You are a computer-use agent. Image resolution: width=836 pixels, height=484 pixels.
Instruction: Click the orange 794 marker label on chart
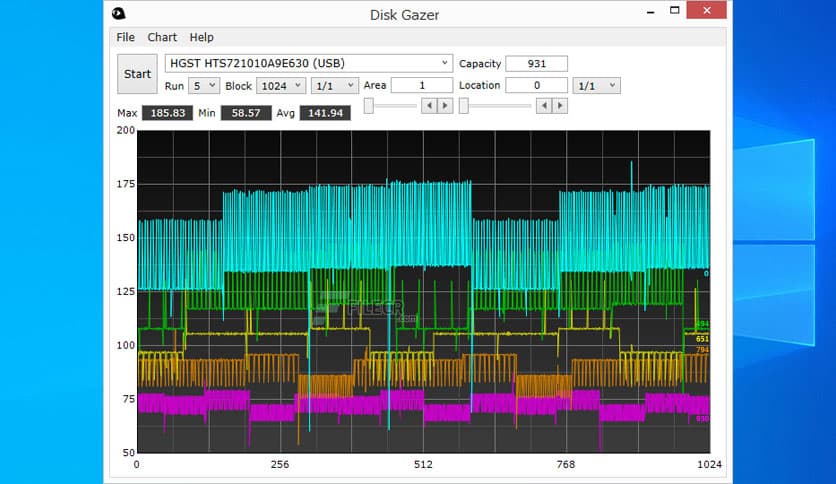[702, 350]
